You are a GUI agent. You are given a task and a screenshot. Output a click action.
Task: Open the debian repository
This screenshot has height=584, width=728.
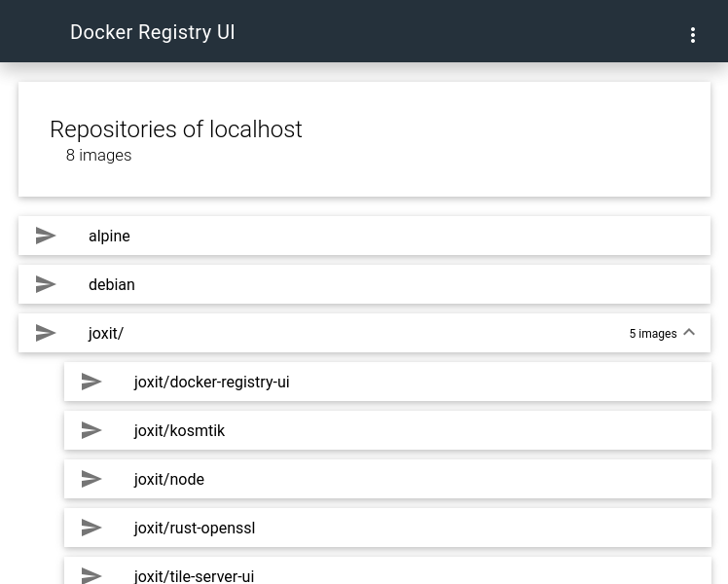click(112, 284)
